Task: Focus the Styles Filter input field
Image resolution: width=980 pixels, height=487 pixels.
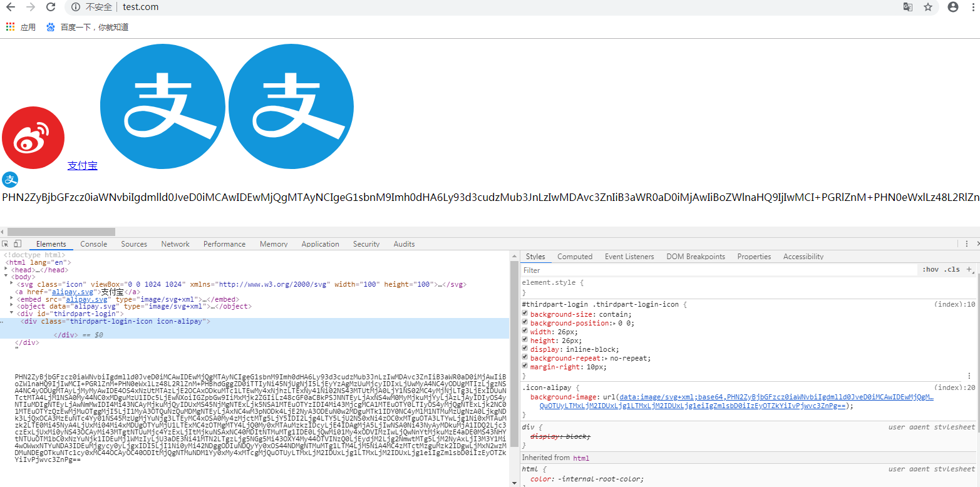Action: (720, 270)
